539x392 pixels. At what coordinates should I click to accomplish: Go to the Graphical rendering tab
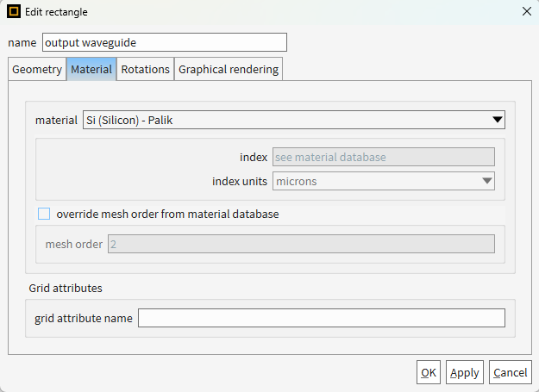pyautogui.click(x=229, y=69)
